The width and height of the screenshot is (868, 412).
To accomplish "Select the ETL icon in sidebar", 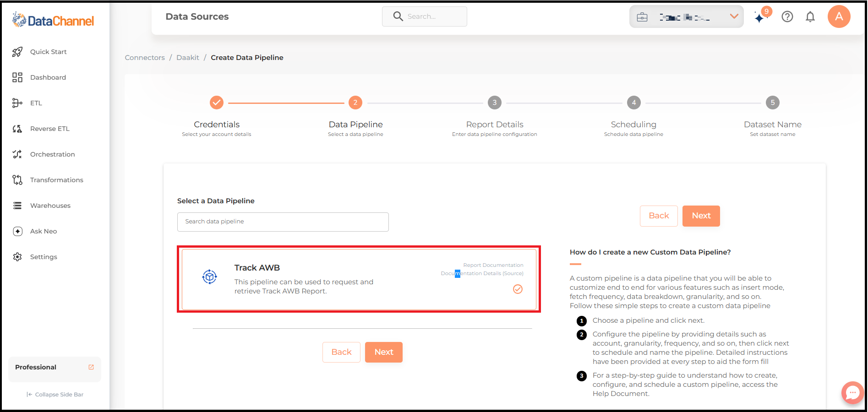I will [x=17, y=103].
